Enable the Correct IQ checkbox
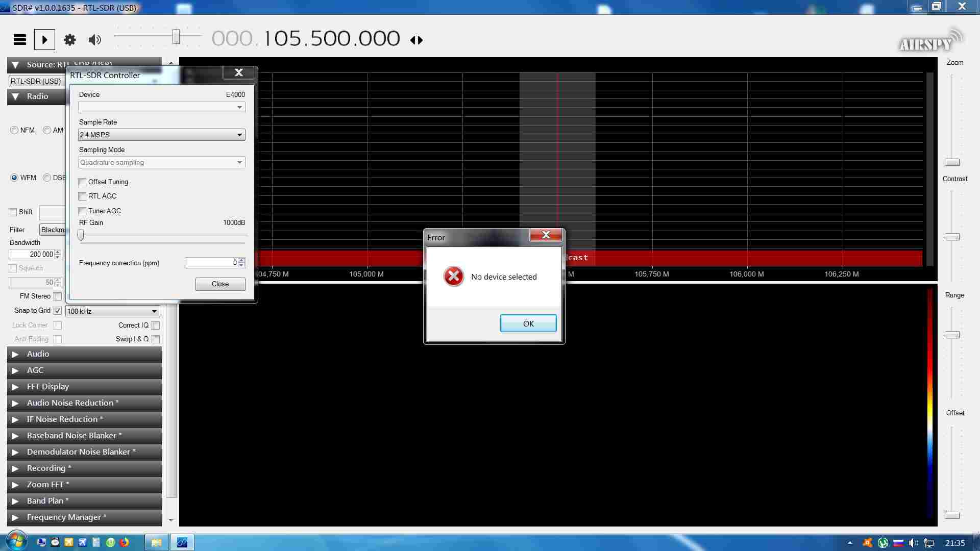 [x=156, y=325]
